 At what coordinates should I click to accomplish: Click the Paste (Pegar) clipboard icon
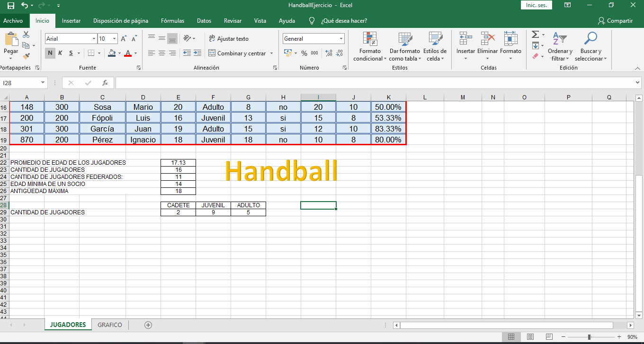coord(11,39)
